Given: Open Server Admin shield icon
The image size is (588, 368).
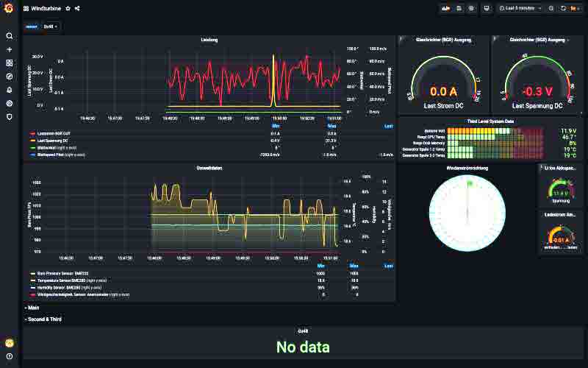Looking at the screenshot, I should 10,116.
